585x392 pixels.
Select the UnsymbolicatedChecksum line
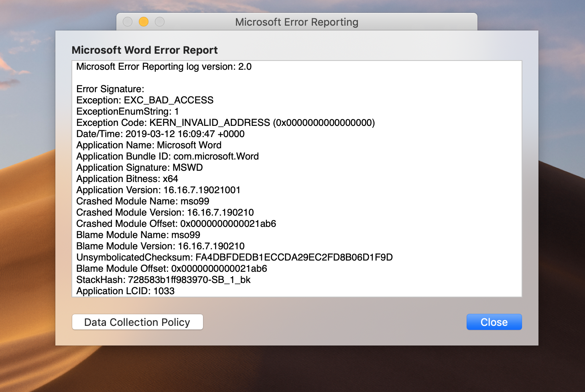click(235, 257)
